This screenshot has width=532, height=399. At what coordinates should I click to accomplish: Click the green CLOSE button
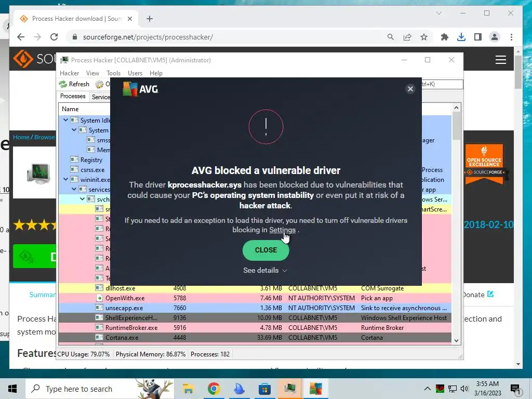point(265,250)
